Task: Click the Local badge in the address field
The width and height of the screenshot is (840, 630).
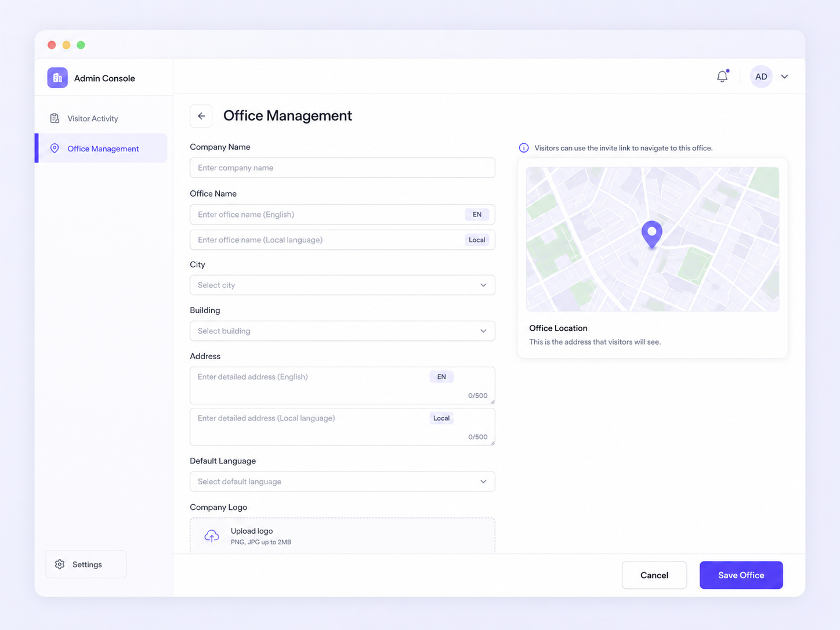Action: [x=441, y=418]
